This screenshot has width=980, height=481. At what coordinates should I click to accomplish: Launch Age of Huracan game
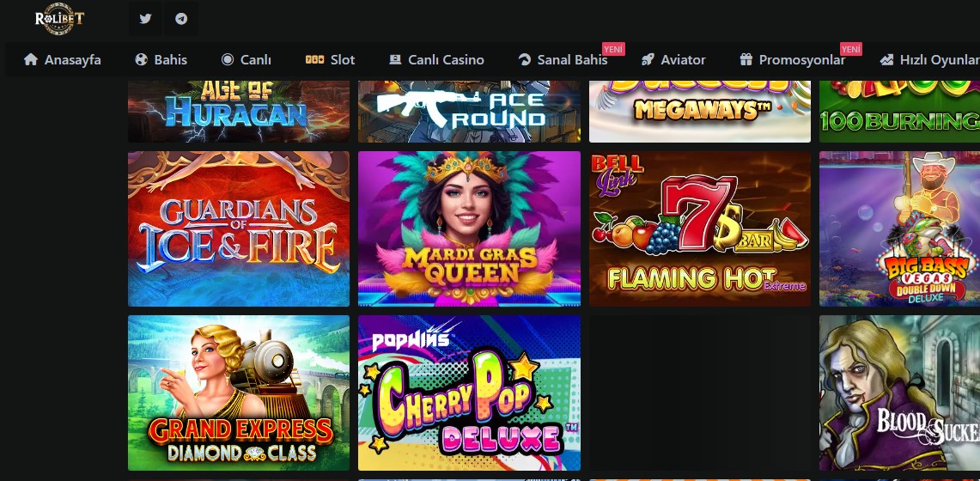tap(239, 111)
